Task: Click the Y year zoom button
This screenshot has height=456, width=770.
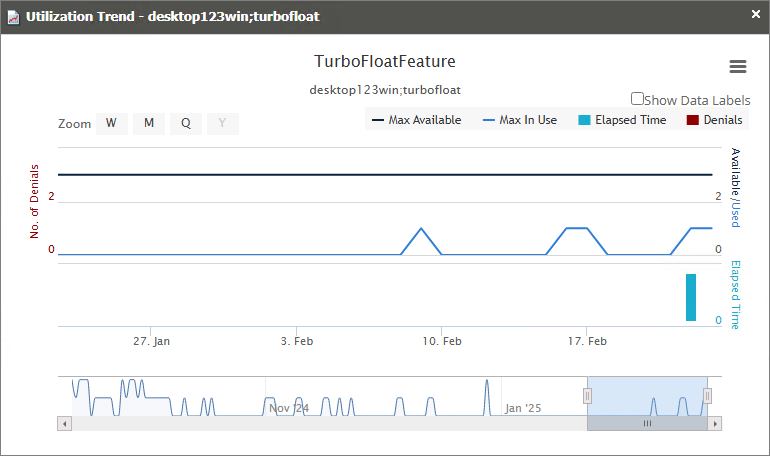Action: pyautogui.click(x=222, y=123)
